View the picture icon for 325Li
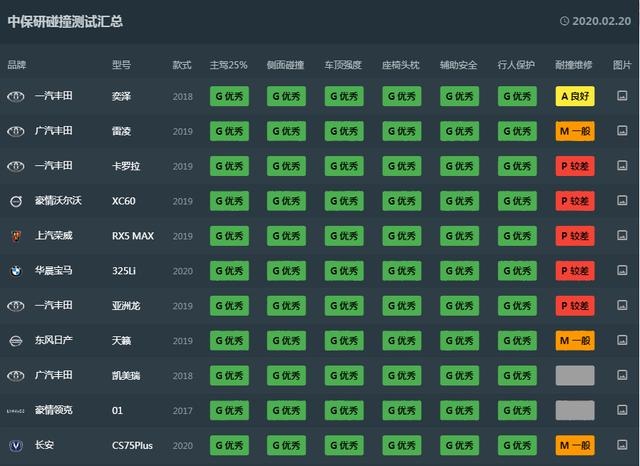The image size is (640, 466). pyautogui.click(x=622, y=271)
